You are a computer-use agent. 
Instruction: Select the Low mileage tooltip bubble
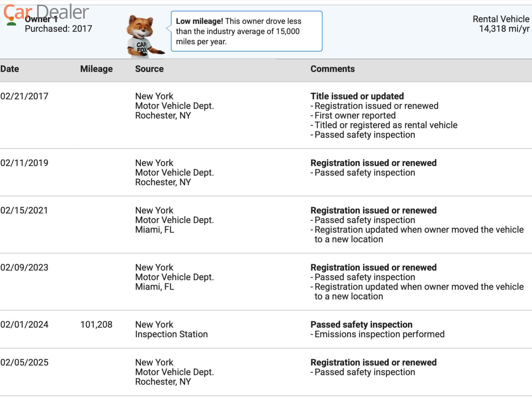(x=246, y=31)
